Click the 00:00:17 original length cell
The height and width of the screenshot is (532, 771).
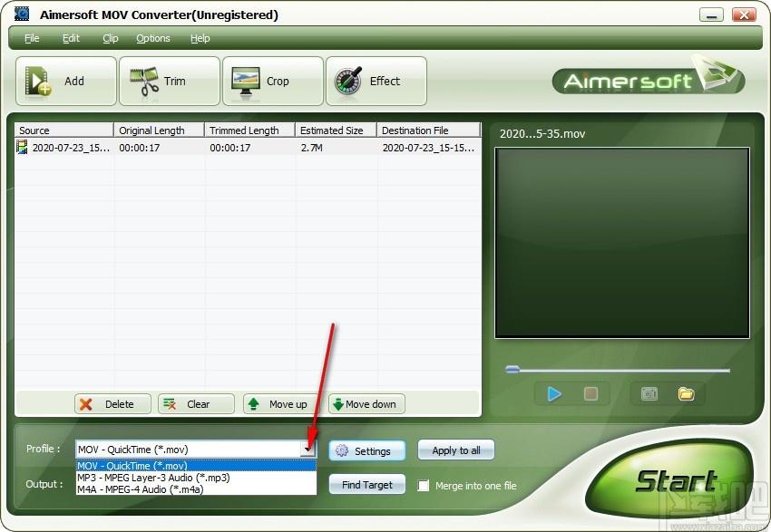140,148
